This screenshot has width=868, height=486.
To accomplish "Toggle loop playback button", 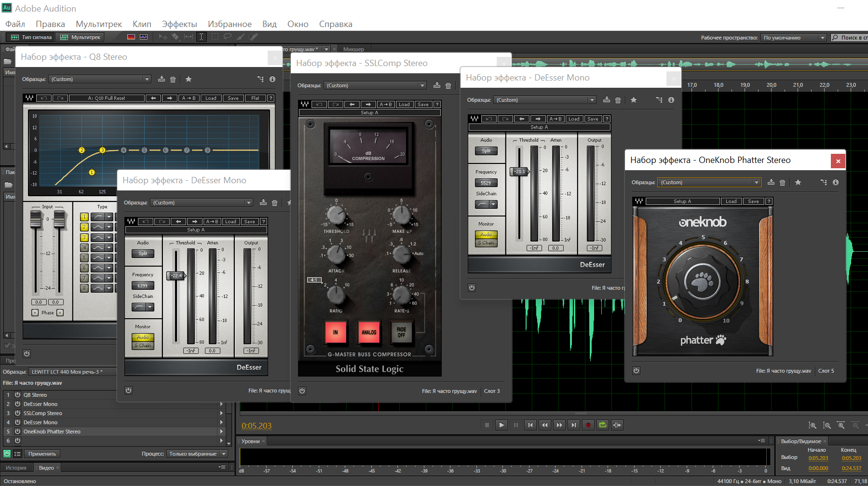I will 603,425.
